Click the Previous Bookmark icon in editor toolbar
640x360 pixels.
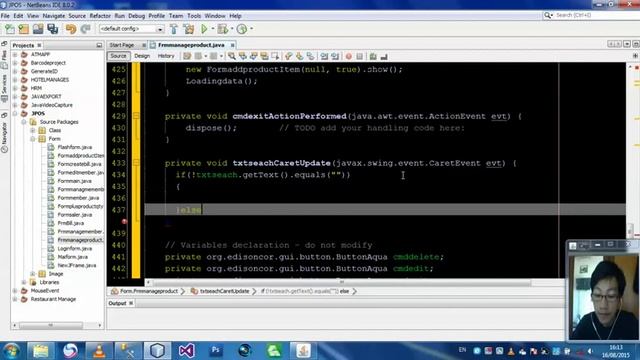pos(289,56)
